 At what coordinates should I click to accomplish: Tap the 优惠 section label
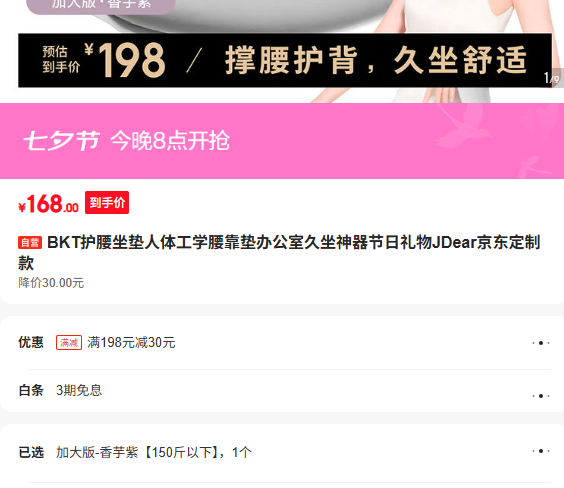pos(31,342)
